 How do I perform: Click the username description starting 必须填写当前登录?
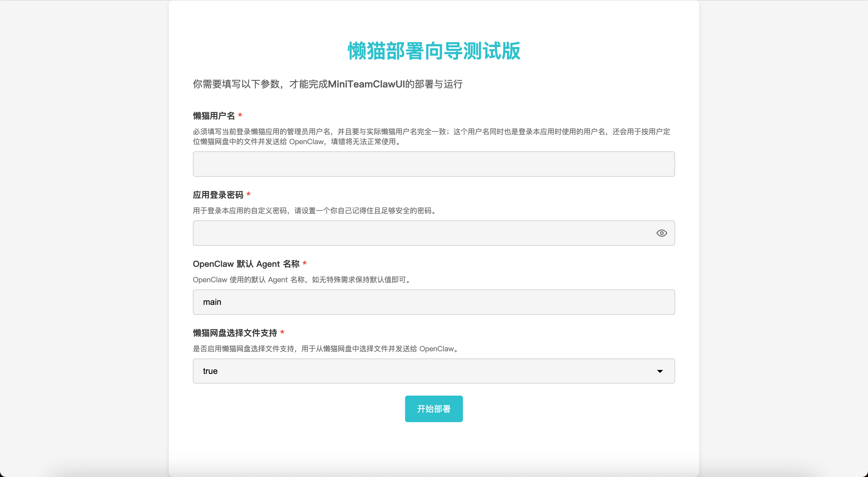pos(432,137)
